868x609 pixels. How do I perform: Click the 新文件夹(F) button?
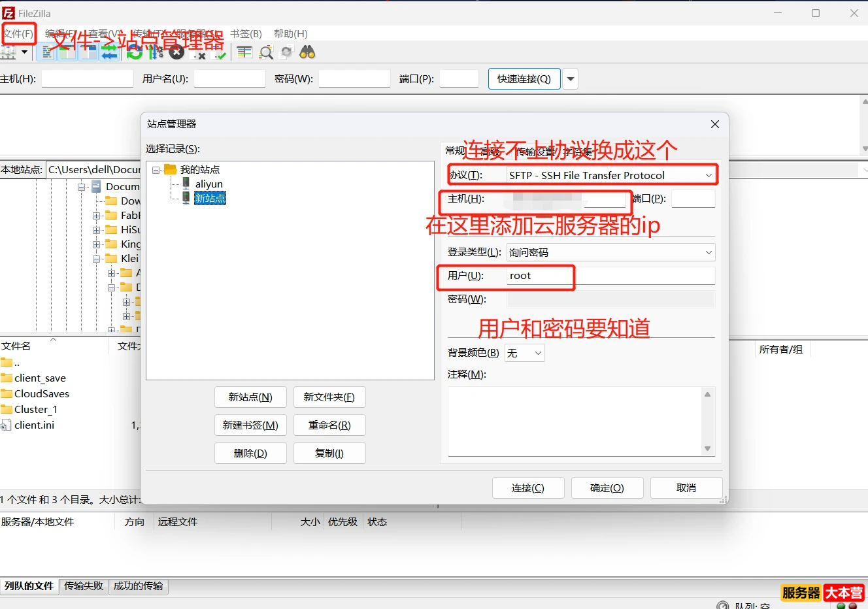point(329,397)
